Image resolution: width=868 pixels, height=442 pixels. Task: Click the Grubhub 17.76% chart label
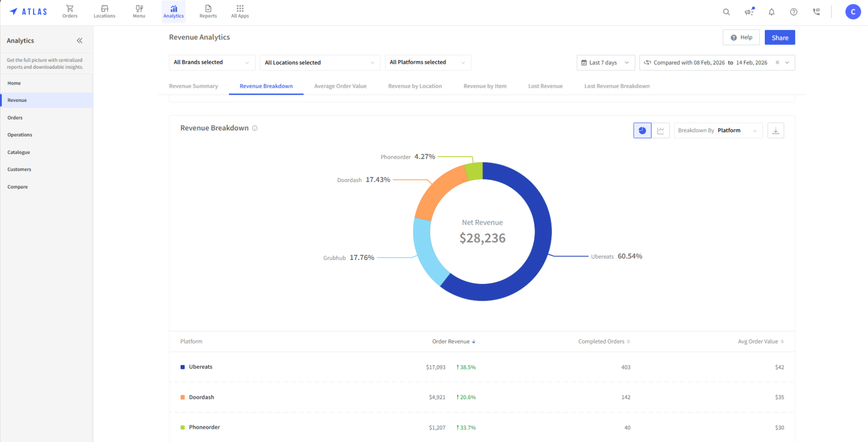348,258
